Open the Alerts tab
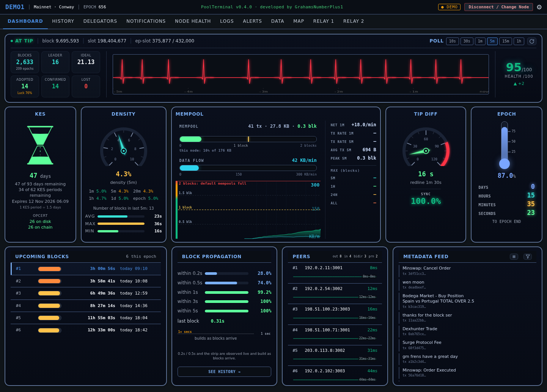Image resolution: width=547 pixels, height=392 pixels. click(x=252, y=21)
